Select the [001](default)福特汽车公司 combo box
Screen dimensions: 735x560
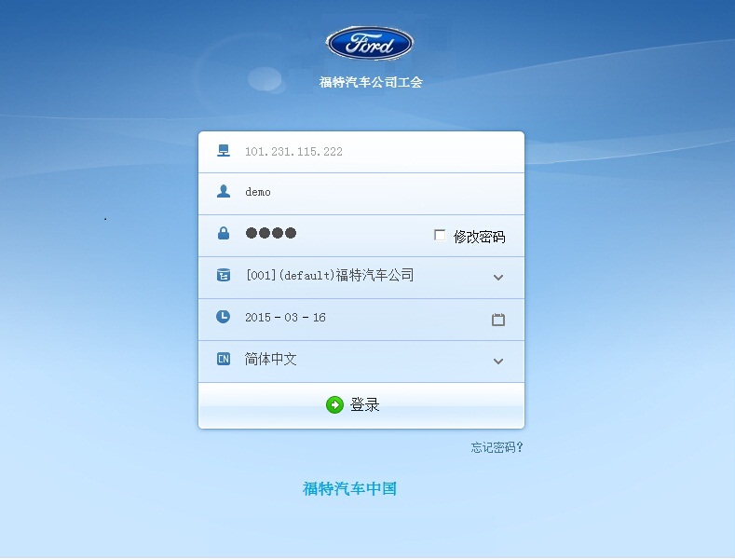point(361,278)
